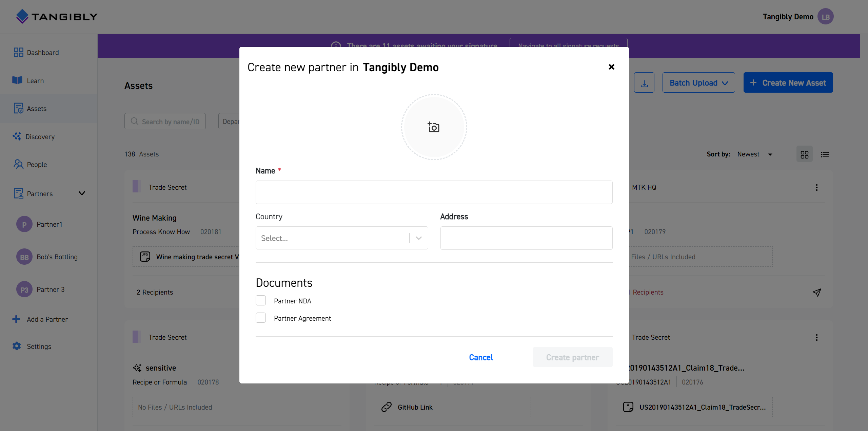Click Add a Partner link
868x431 pixels.
click(47, 319)
